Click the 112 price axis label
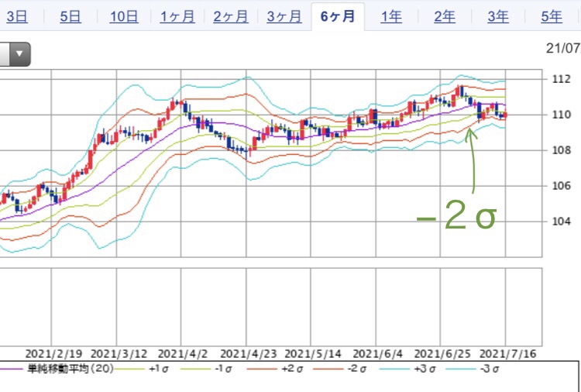The width and height of the screenshot is (581, 392). point(561,79)
